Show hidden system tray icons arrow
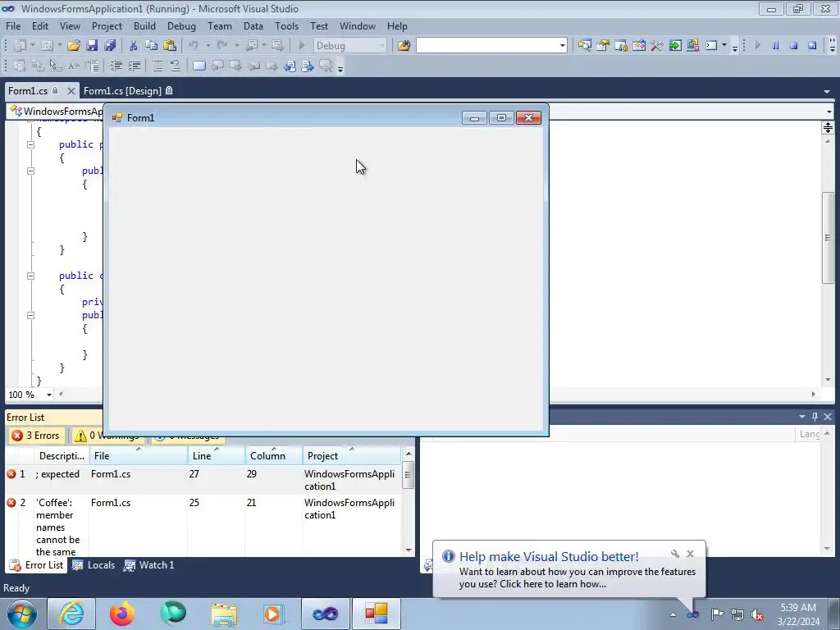Image resolution: width=840 pixels, height=630 pixels. (x=673, y=614)
